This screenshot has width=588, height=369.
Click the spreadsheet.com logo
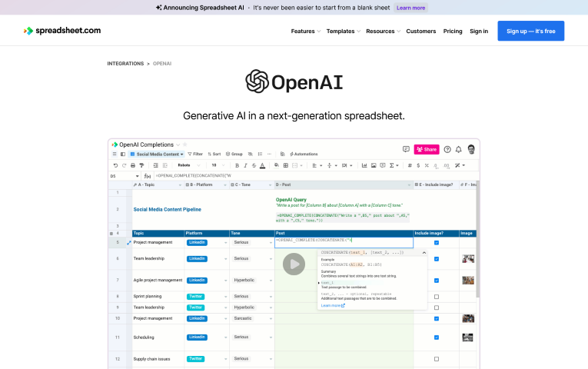click(x=62, y=31)
